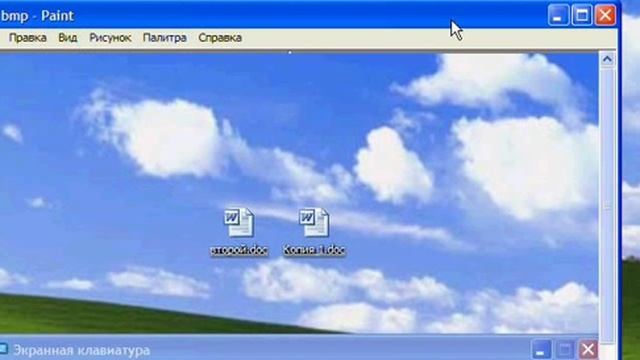The height and width of the screenshot is (360, 640).
Task: Open the Правка menu in Paint
Action: coord(27,38)
